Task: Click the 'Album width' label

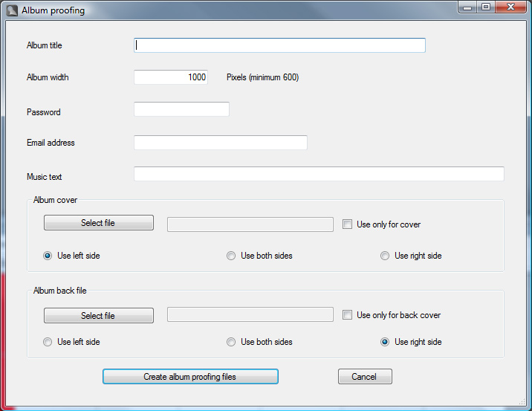Action: pos(48,77)
